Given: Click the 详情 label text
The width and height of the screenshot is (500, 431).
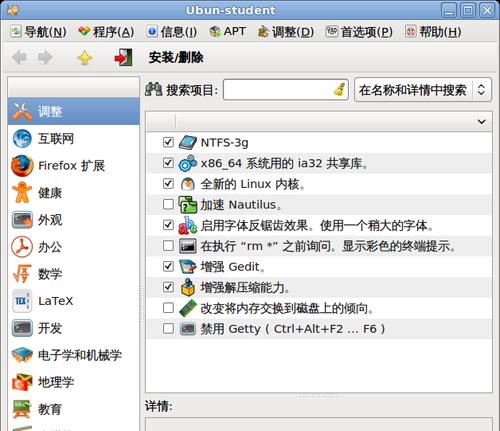Looking at the screenshot, I should tap(159, 406).
